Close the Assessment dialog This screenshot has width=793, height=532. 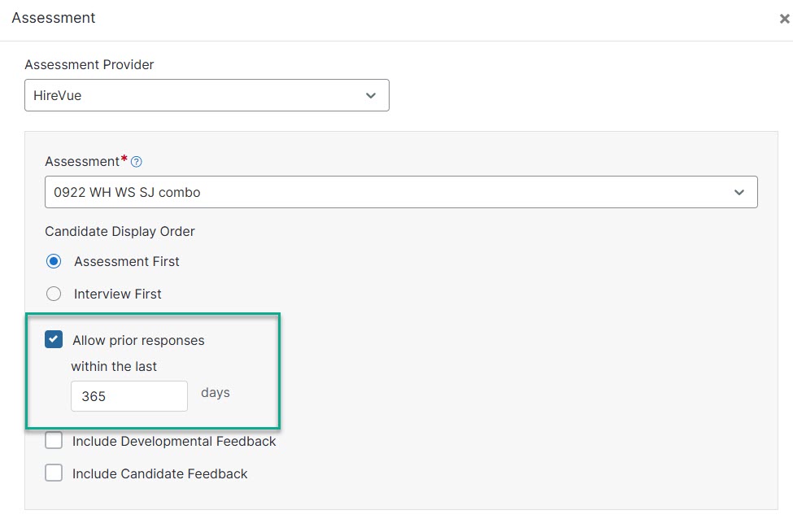click(x=784, y=19)
